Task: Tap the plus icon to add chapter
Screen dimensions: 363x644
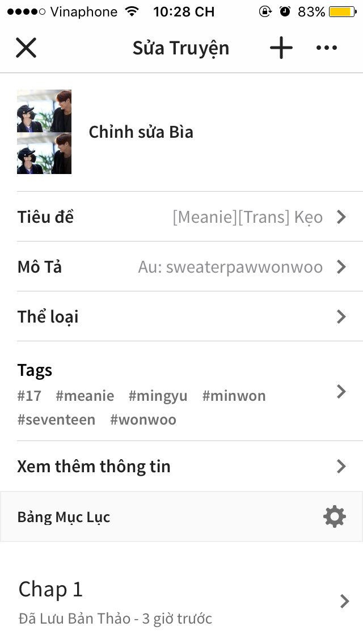Action: tap(281, 48)
